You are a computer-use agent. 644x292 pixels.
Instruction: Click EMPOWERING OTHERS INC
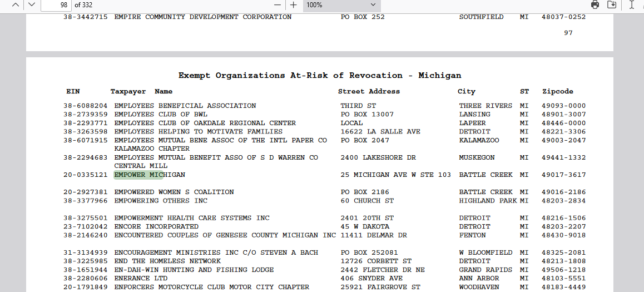pos(161,201)
